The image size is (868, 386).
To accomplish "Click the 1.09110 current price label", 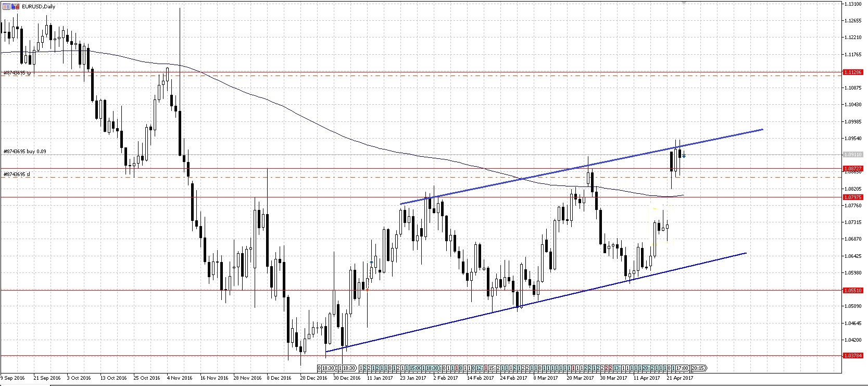I will (853, 155).
